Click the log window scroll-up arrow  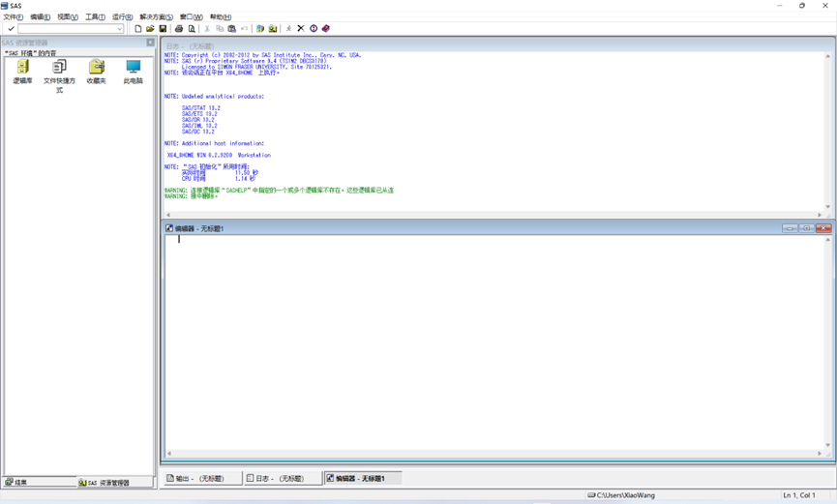(x=828, y=56)
